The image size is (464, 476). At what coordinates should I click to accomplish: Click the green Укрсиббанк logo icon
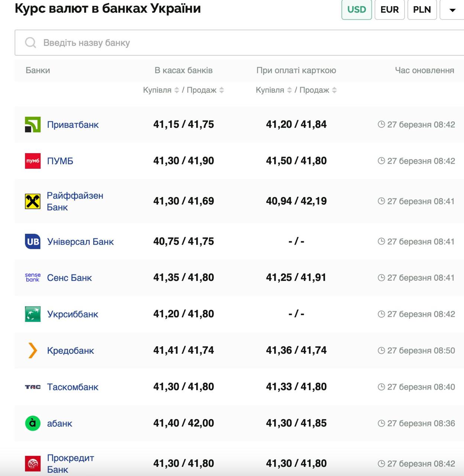(33, 314)
